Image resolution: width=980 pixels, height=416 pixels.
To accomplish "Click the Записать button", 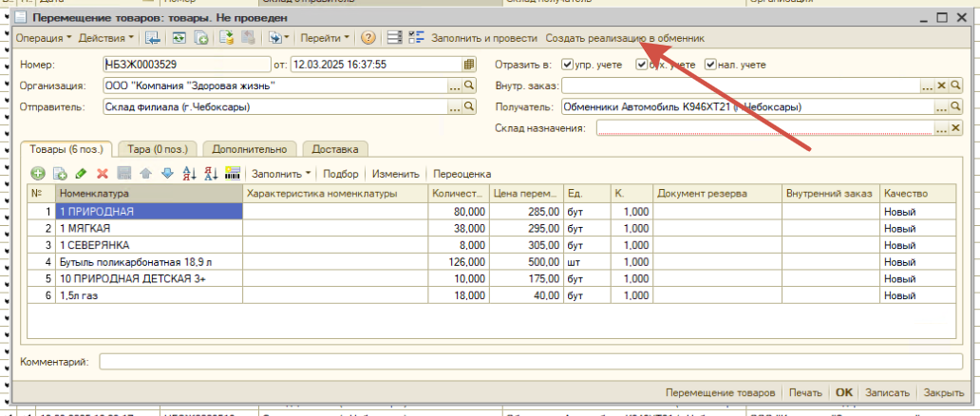I will (887, 393).
